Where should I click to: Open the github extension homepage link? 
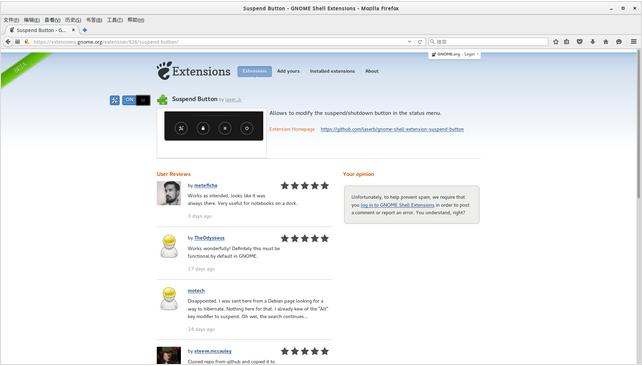[392, 129]
